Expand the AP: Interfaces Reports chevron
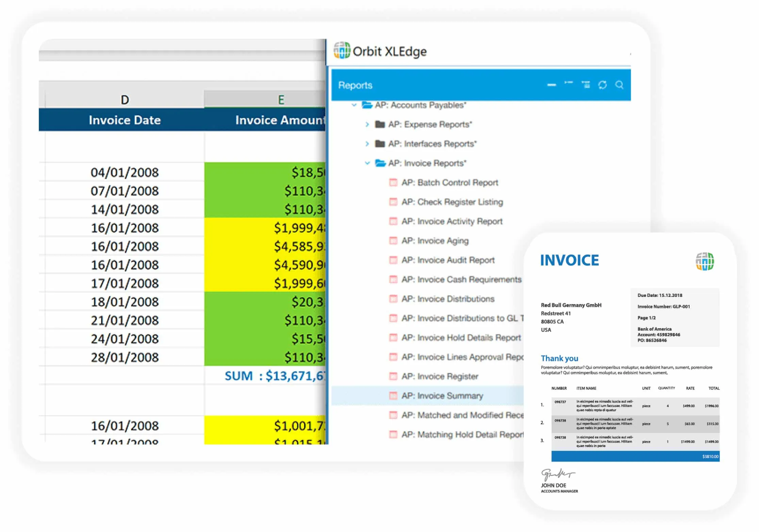 367,144
